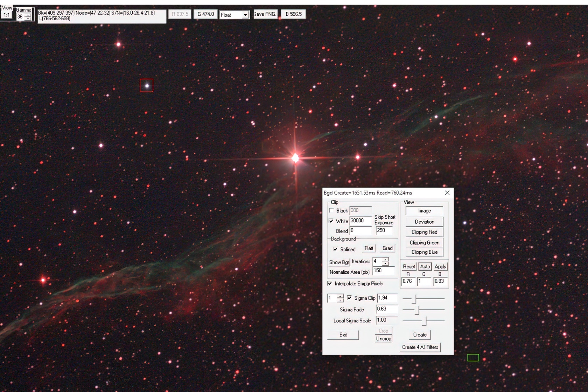This screenshot has width=588, height=392.
Task: Click the Apply color balance button
Action: click(440, 267)
